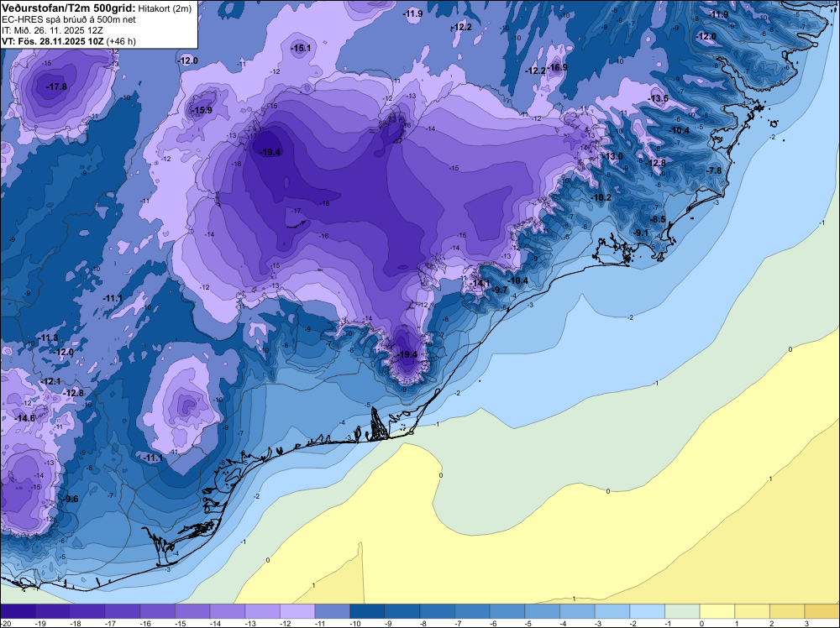Select legend swatch between -8 and -7
The image size is (840, 628).
pyautogui.click(x=437, y=611)
